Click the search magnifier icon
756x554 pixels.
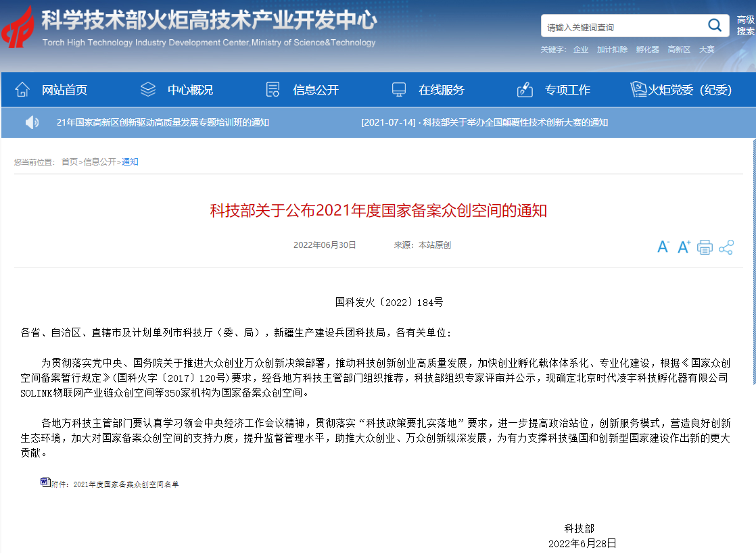click(714, 26)
